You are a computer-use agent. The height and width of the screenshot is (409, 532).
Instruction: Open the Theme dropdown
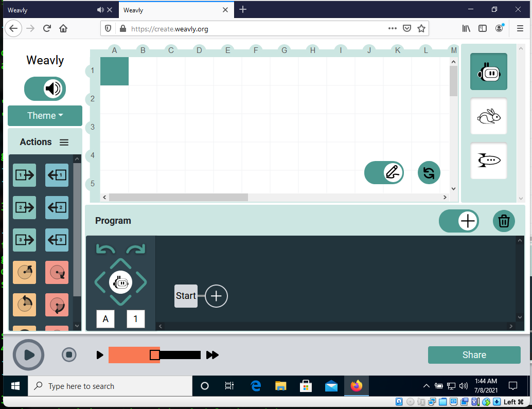(45, 116)
